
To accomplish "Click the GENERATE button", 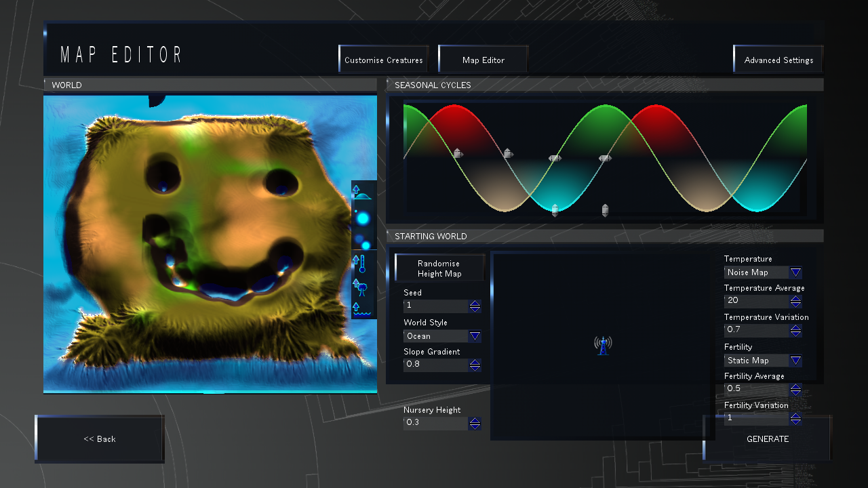I will (768, 439).
